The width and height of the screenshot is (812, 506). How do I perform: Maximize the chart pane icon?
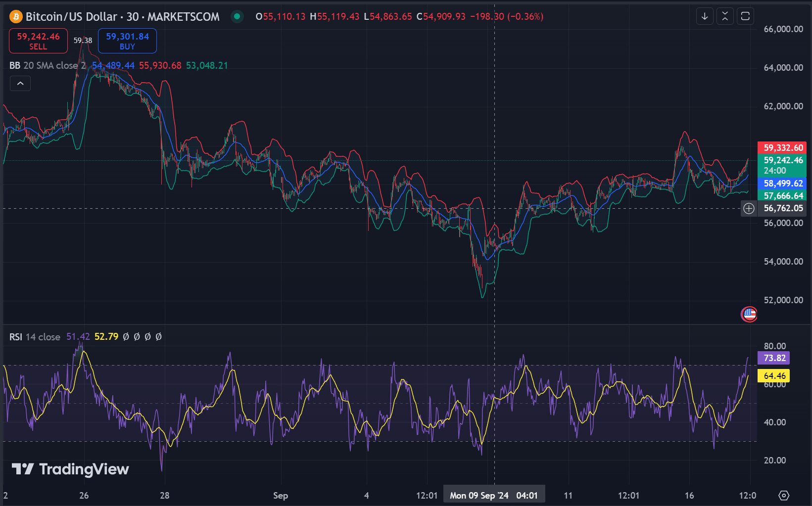pos(745,16)
